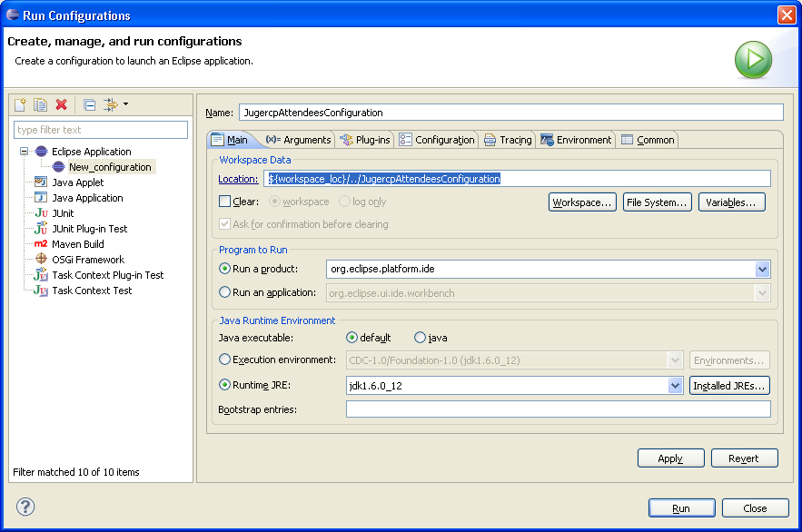Enable the Clear workspace checkbox
Viewport: 802px width, 532px height.
(225, 202)
